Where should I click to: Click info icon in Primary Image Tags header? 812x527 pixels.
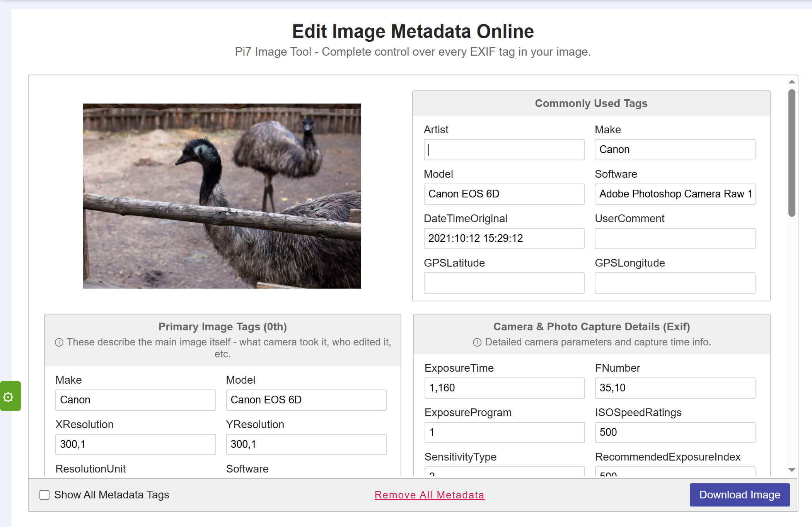[x=59, y=342]
